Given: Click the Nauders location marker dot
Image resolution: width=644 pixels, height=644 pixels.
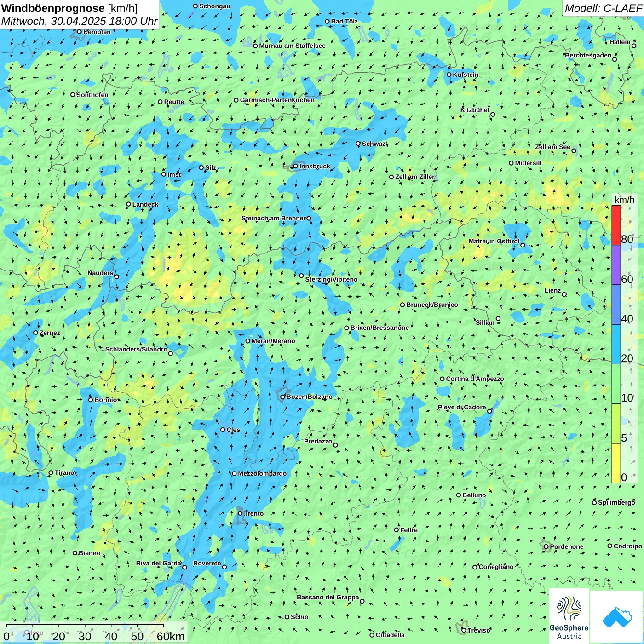Looking at the screenshot, I should point(116,276).
